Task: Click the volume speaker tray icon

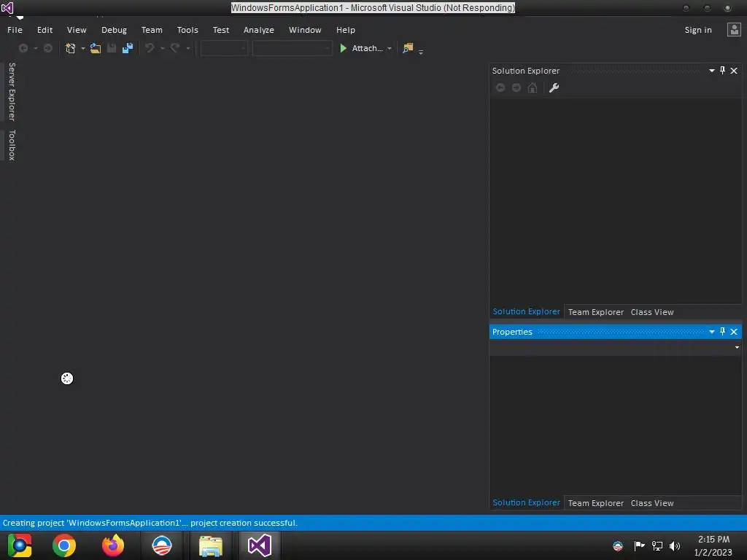Action: pyautogui.click(x=675, y=545)
